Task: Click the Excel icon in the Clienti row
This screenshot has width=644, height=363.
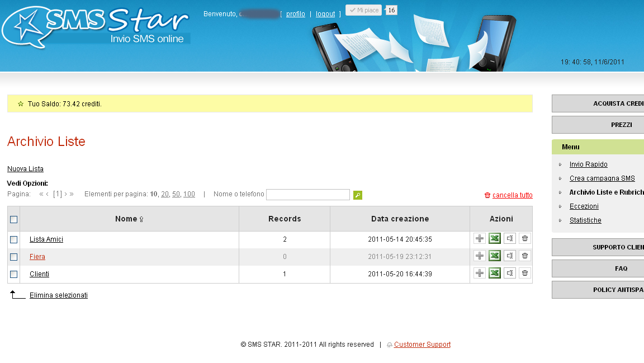Action: (494, 274)
